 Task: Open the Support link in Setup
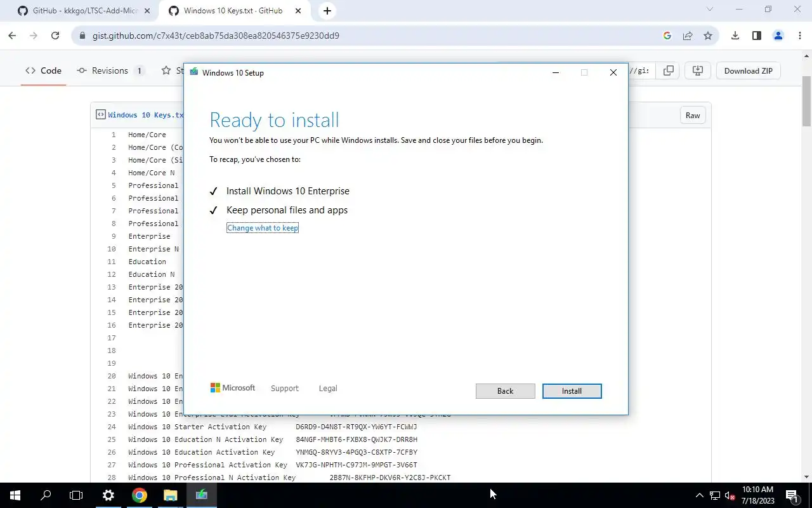pyautogui.click(x=284, y=388)
